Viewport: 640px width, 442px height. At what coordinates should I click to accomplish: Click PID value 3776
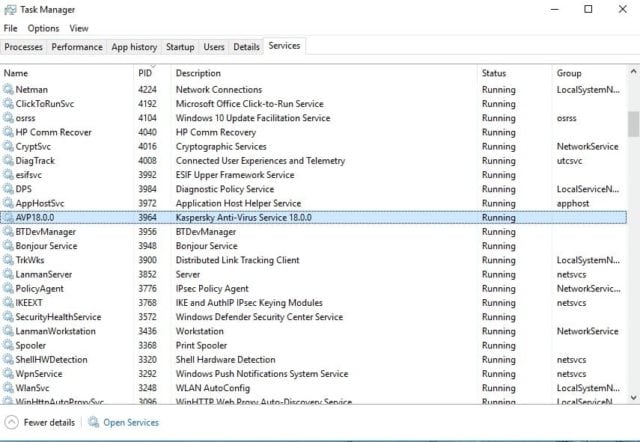147,288
